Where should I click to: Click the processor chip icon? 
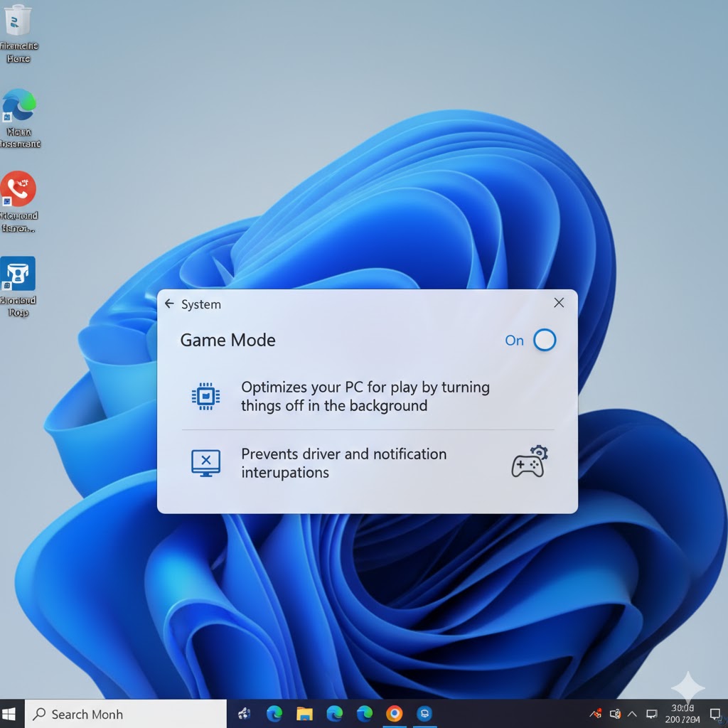pos(205,396)
